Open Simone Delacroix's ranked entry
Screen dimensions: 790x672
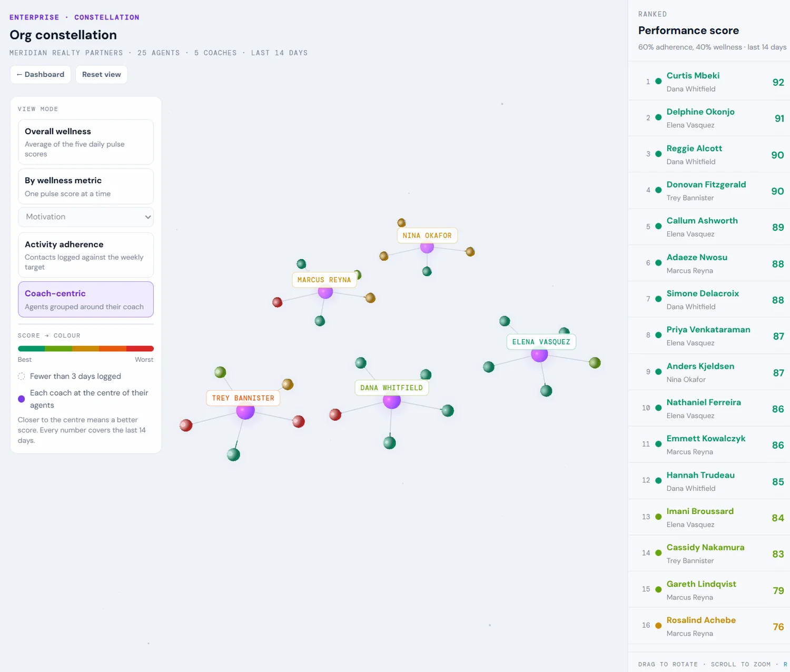709,300
